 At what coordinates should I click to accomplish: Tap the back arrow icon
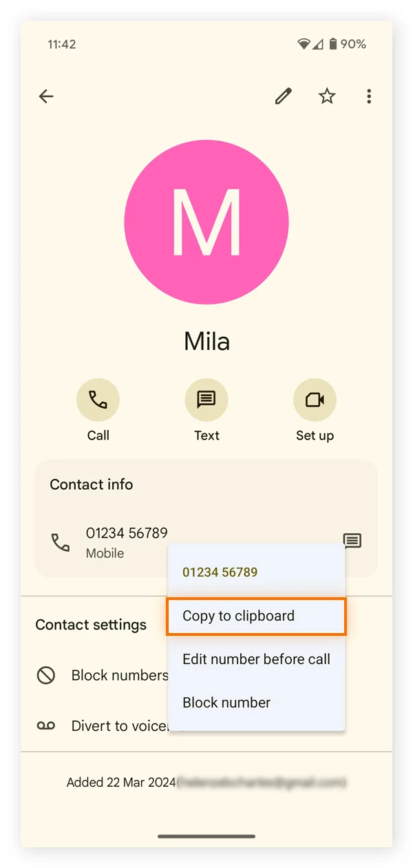click(x=46, y=96)
